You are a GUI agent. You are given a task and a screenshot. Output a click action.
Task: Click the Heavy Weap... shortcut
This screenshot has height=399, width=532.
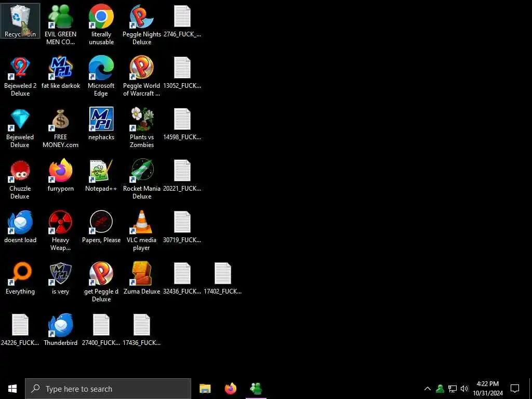click(60, 231)
